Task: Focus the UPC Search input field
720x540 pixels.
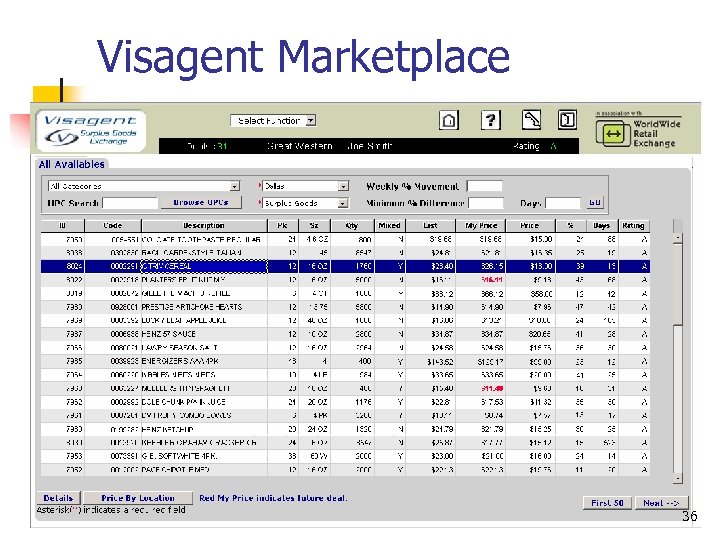Action: point(130,203)
